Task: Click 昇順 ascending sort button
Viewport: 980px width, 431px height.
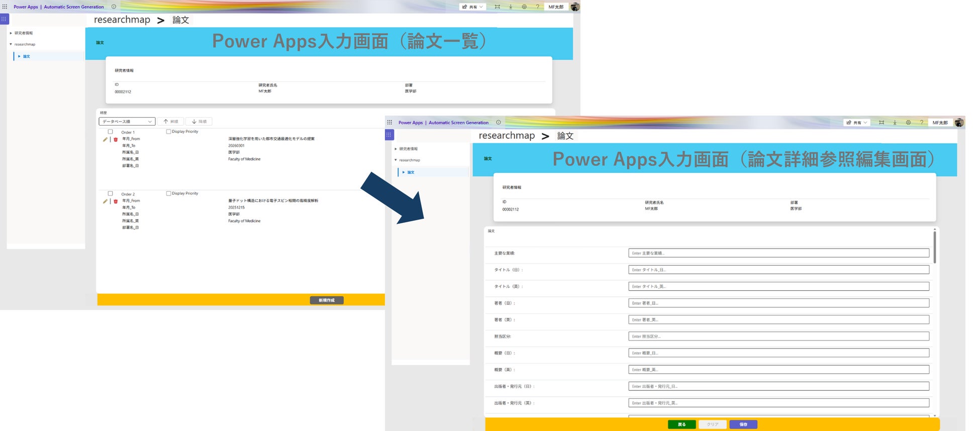Action: tap(171, 121)
